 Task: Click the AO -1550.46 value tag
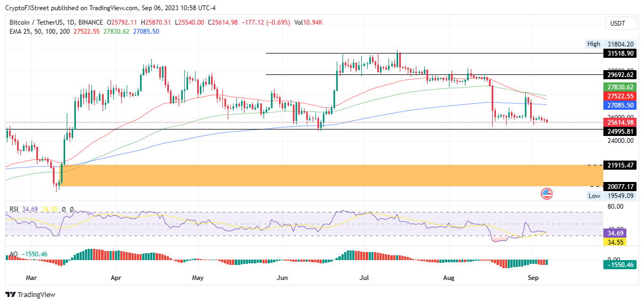[x=619, y=265]
